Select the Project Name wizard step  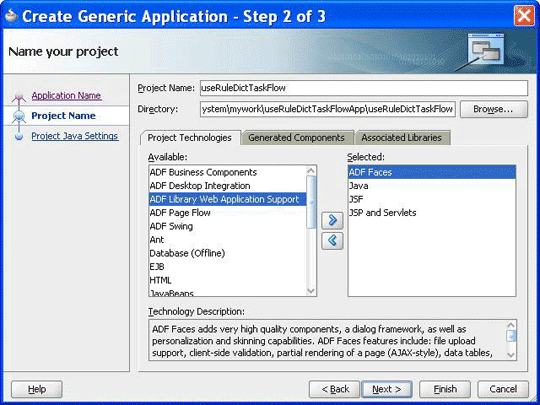(x=63, y=116)
